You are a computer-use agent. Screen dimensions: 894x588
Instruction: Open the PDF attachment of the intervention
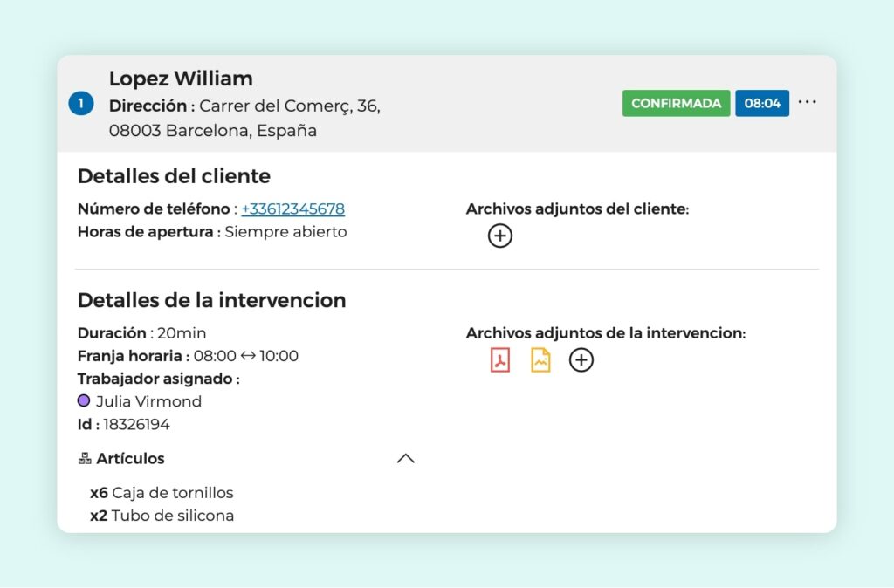tap(500, 359)
